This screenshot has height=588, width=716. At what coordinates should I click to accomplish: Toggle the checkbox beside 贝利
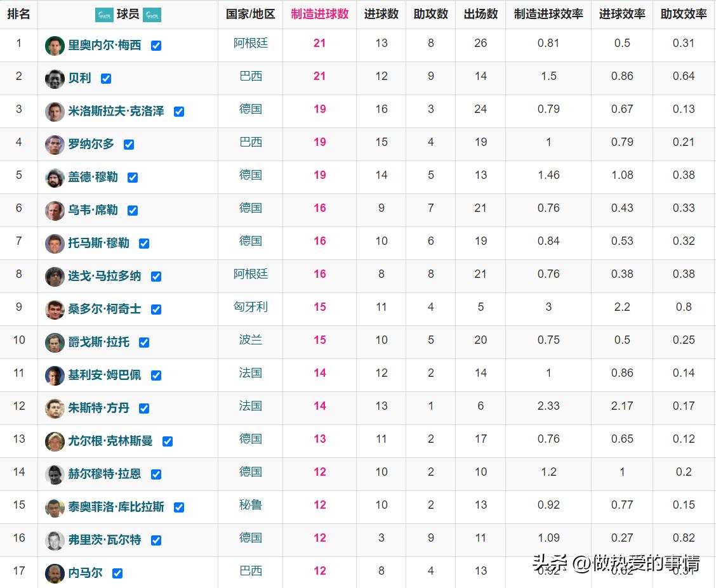pos(106,78)
